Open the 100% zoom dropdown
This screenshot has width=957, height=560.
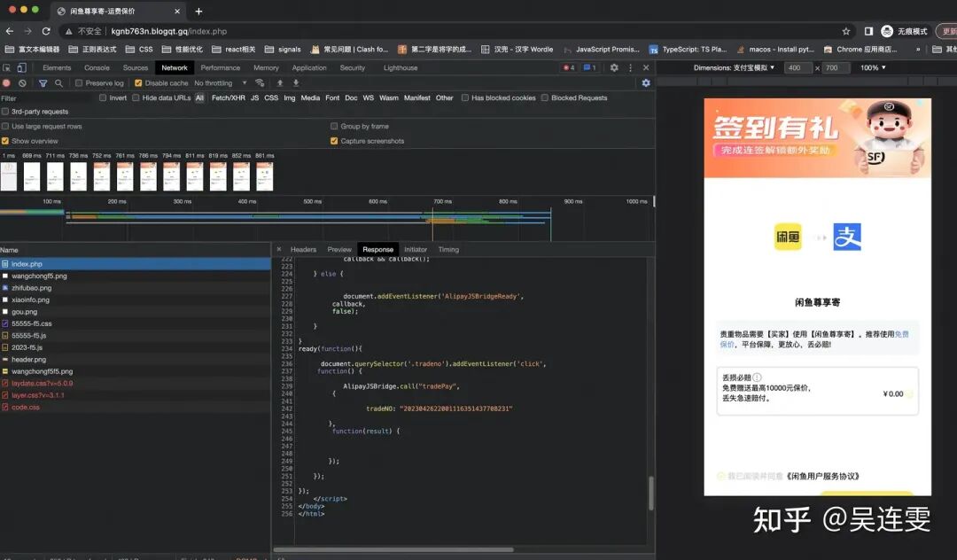tap(873, 67)
